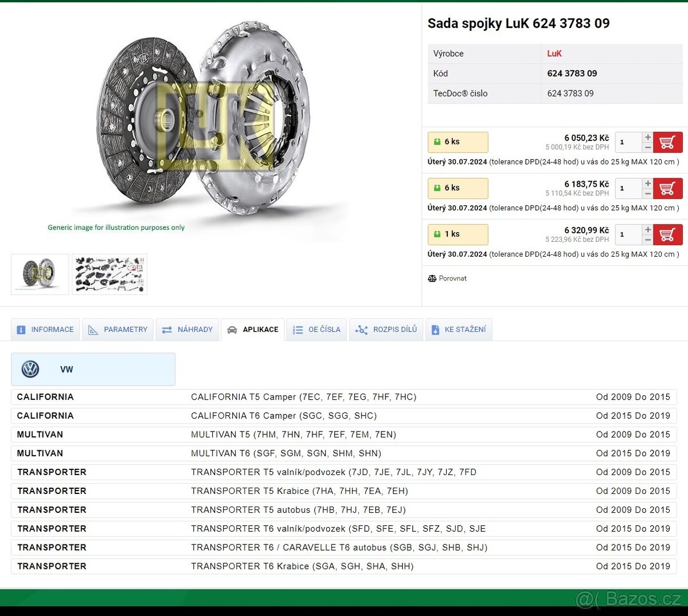Click the Ke stažení download icon
The width and height of the screenshot is (688, 616).
tap(435, 330)
